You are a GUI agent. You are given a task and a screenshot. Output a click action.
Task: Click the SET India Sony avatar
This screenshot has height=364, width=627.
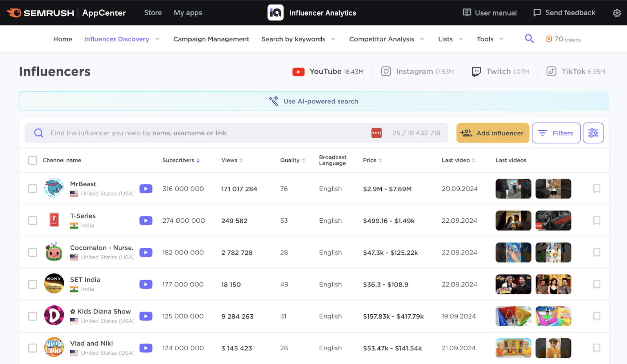54,283
